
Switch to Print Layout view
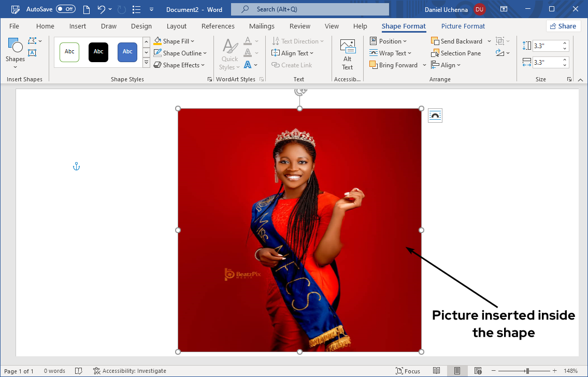point(457,371)
